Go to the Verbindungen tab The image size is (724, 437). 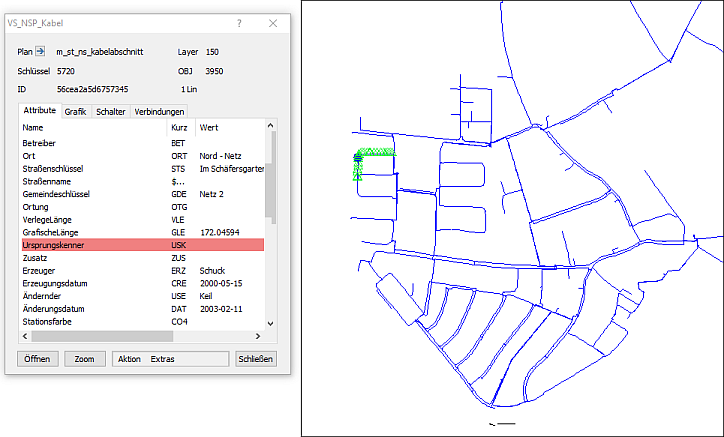click(x=159, y=112)
